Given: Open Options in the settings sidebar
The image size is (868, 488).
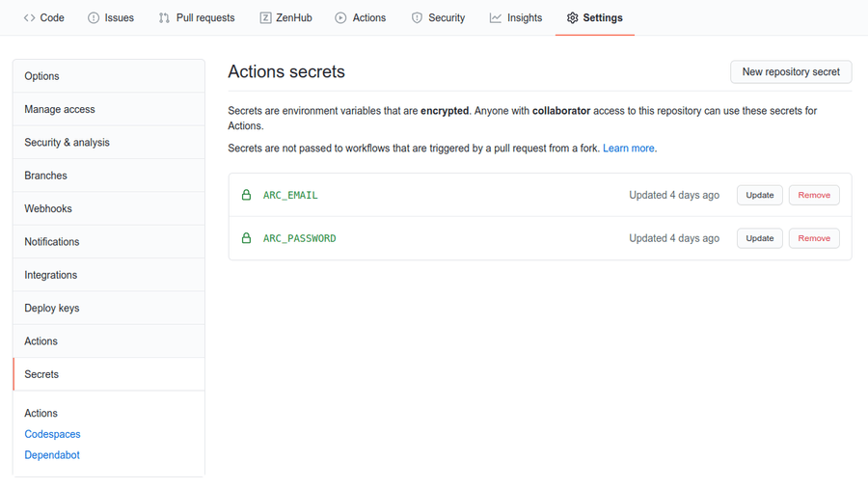Looking at the screenshot, I should tap(109, 76).
